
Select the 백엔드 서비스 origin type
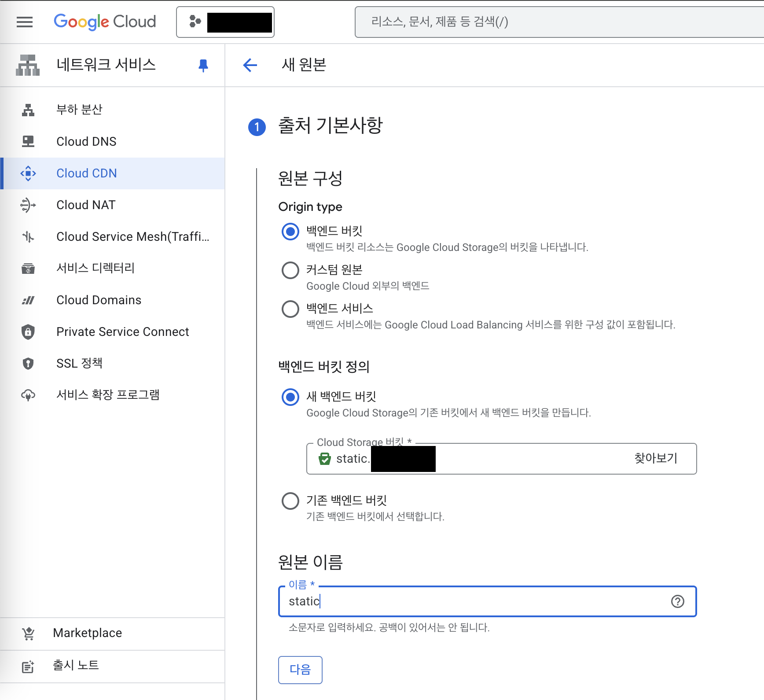290,309
